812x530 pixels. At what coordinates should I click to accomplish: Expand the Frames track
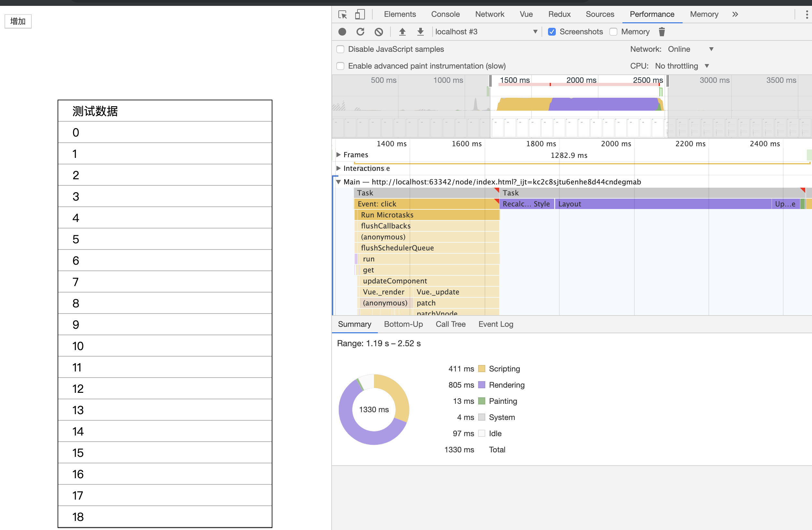338,155
